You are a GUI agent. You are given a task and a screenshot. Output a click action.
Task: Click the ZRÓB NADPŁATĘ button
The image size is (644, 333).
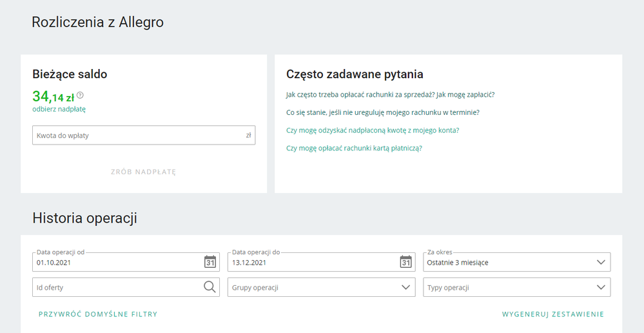coord(143,172)
